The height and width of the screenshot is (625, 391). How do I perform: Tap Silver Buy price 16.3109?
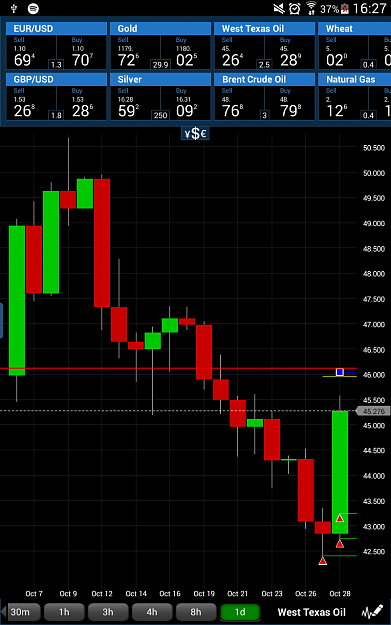(187, 107)
